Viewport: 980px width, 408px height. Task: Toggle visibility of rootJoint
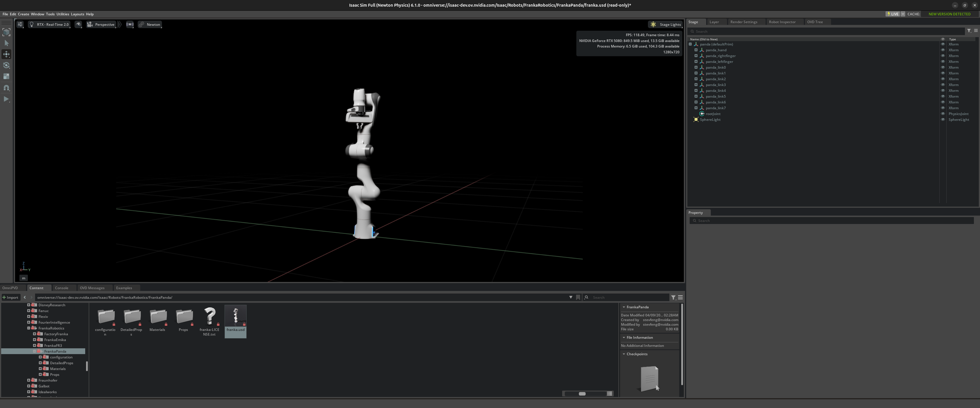pyautogui.click(x=943, y=114)
